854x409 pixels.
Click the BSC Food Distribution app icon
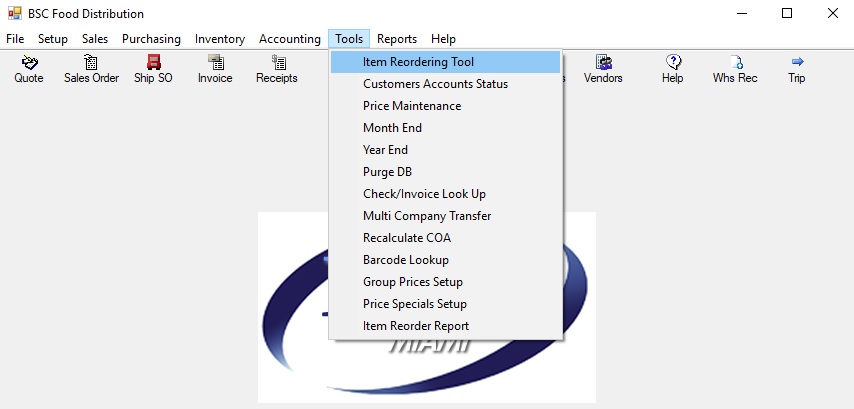pos(15,13)
